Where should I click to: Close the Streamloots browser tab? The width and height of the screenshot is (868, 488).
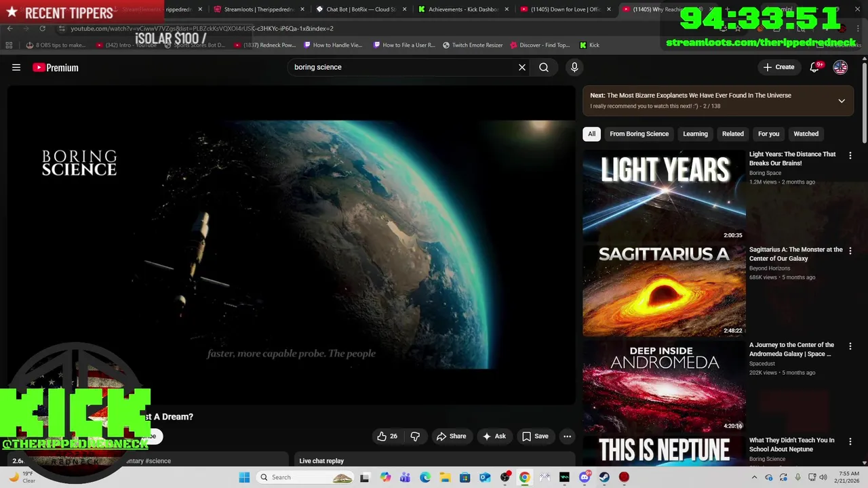pos(302,9)
